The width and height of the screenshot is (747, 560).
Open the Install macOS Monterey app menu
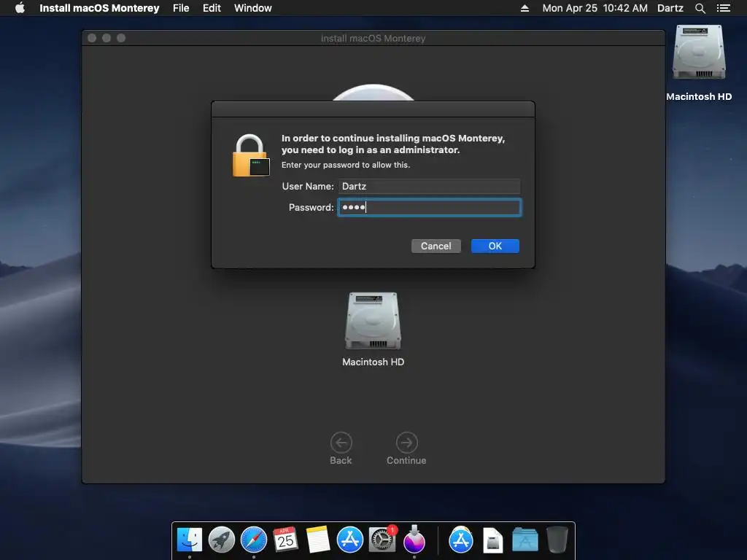[99, 8]
